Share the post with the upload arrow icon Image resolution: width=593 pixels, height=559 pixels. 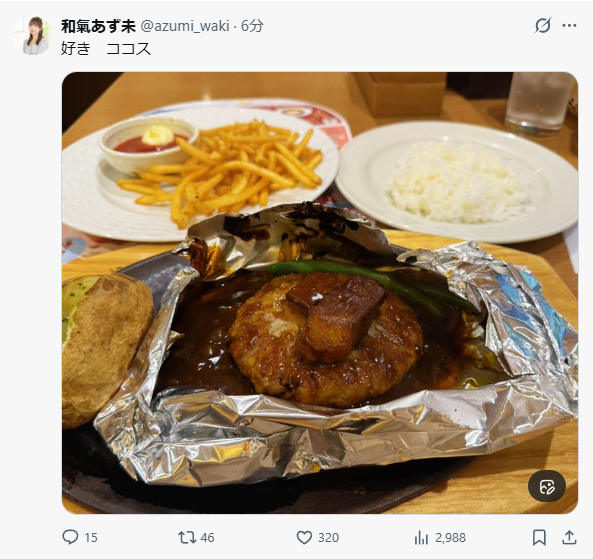[x=569, y=537]
